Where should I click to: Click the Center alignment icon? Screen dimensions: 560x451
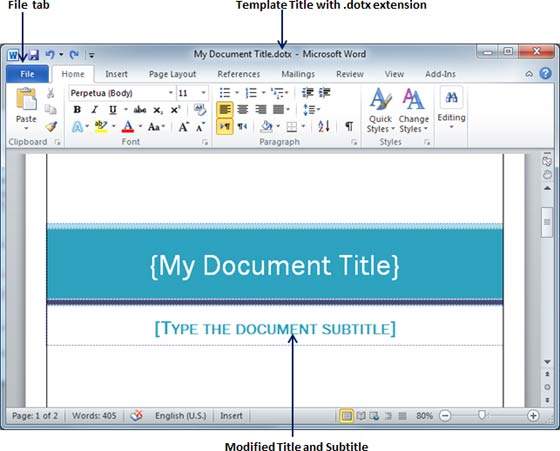tap(242, 109)
